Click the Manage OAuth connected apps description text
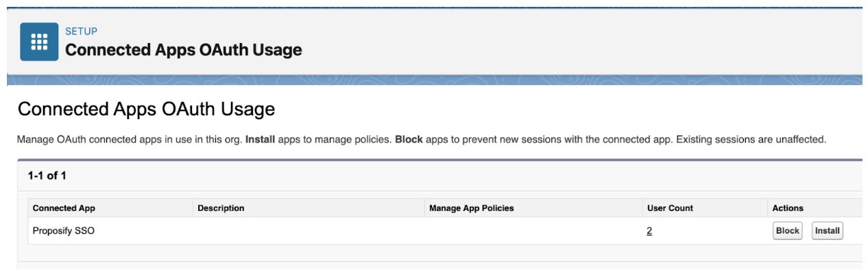 (422, 140)
